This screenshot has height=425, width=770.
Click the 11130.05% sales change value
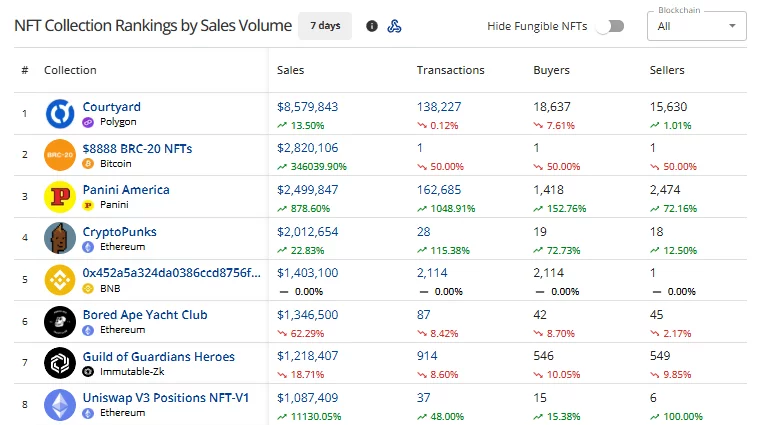pyautogui.click(x=316, y=417)
